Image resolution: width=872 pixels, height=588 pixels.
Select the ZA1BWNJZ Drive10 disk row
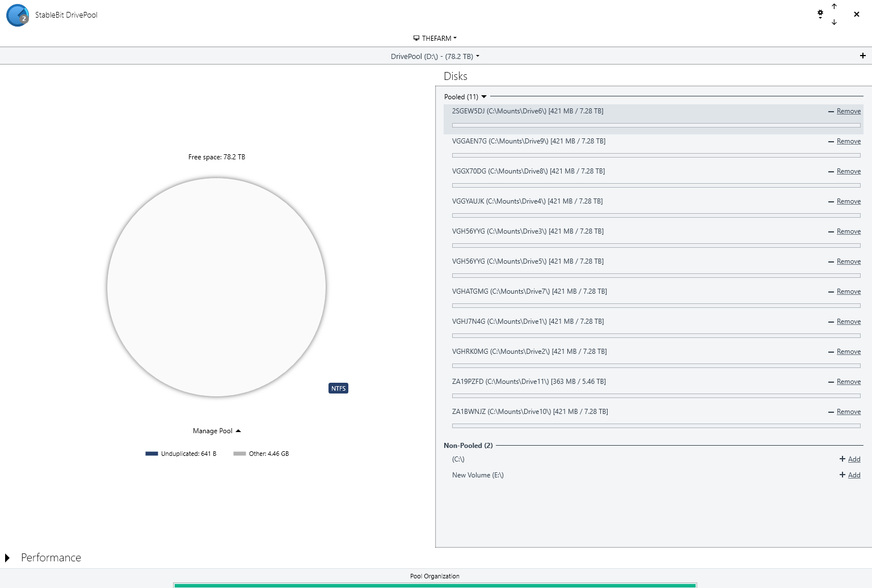[x=654, y=420]
